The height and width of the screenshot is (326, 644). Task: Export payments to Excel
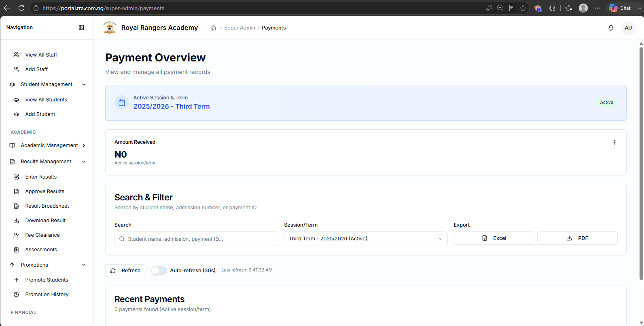tap(494, 238)
